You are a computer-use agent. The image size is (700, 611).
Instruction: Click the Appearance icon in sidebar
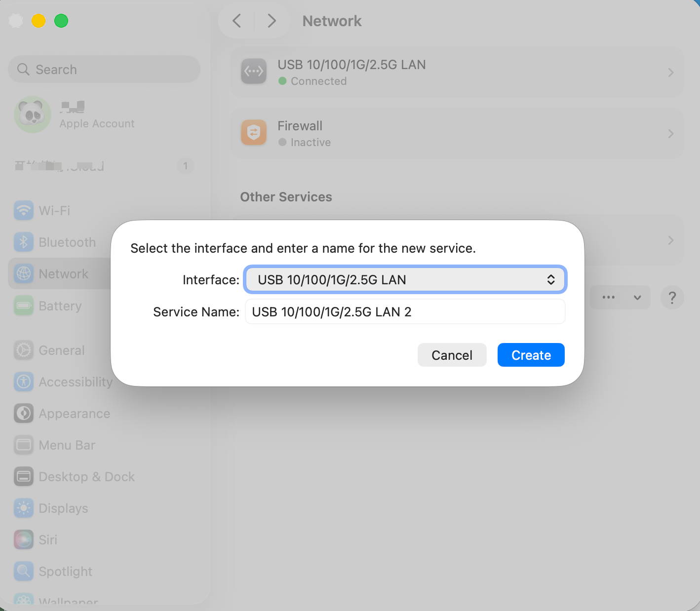pyautogui.click(x=24, y=413)
